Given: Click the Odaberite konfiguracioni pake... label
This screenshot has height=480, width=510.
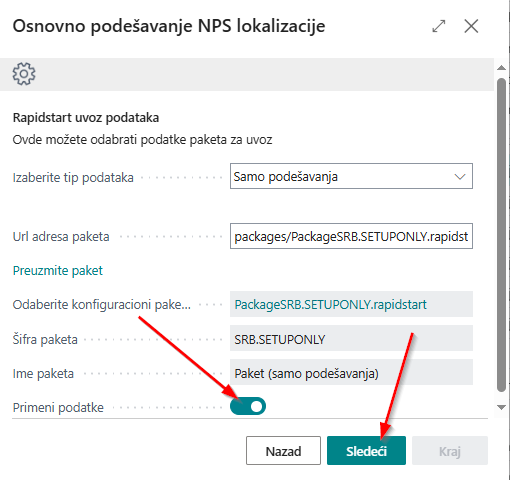Looking at the screenshot, I should click(x=102, y=304).
